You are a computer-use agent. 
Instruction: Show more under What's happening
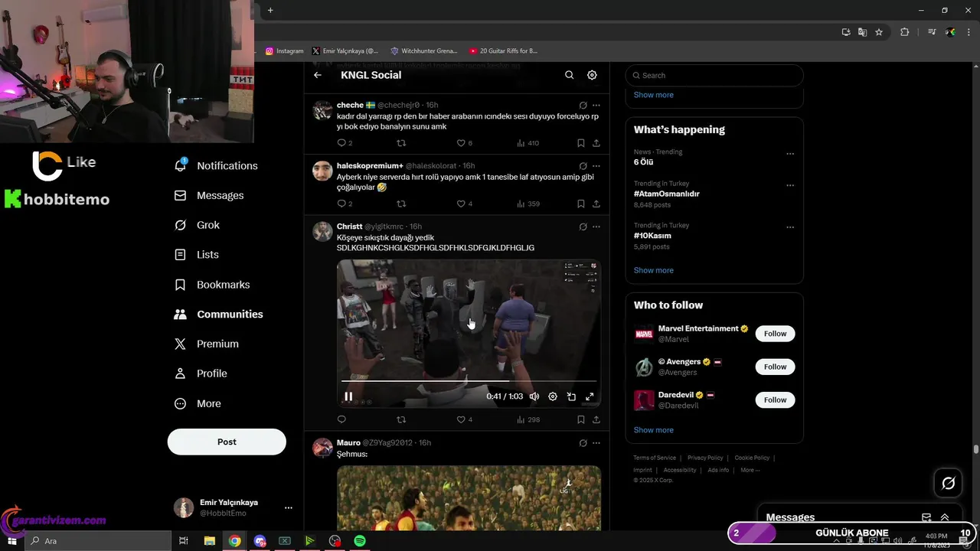654,270
